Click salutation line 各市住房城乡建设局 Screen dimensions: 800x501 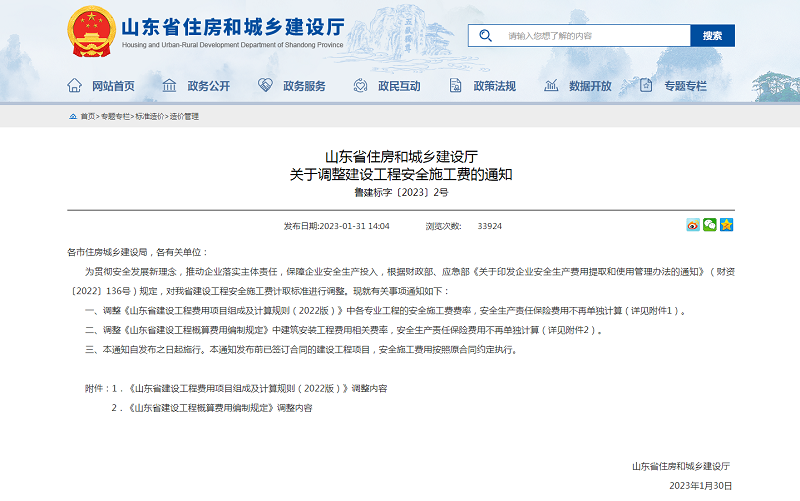tap(137, 252)
